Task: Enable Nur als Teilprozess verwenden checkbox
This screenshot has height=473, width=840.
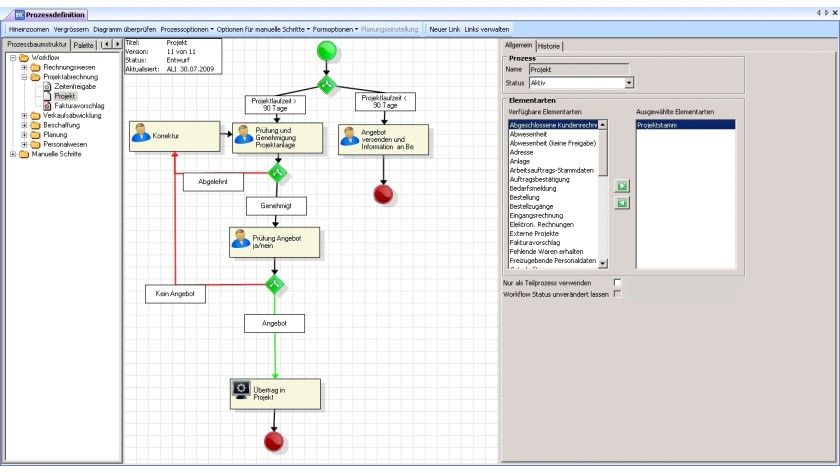Action: click(618, 282)
